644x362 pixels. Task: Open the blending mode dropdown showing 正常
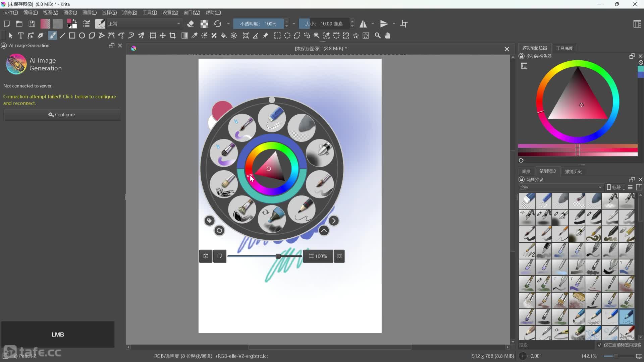point(144,24)
